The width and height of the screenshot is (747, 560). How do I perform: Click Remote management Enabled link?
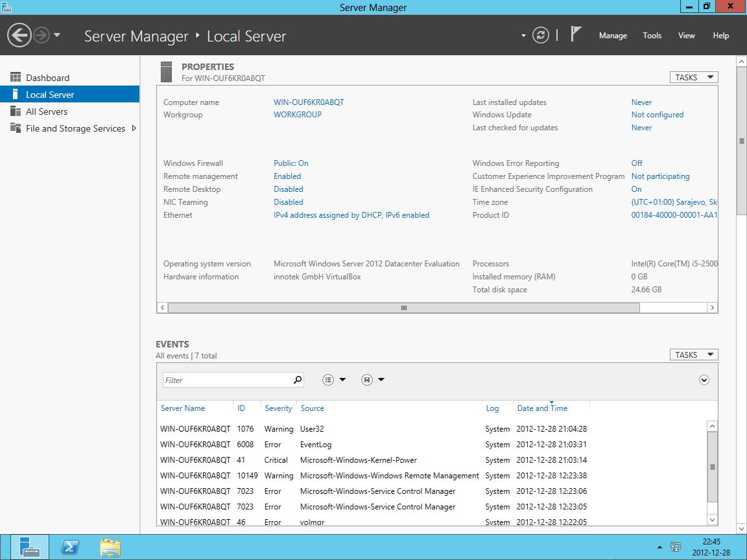[x=287, y=176]
